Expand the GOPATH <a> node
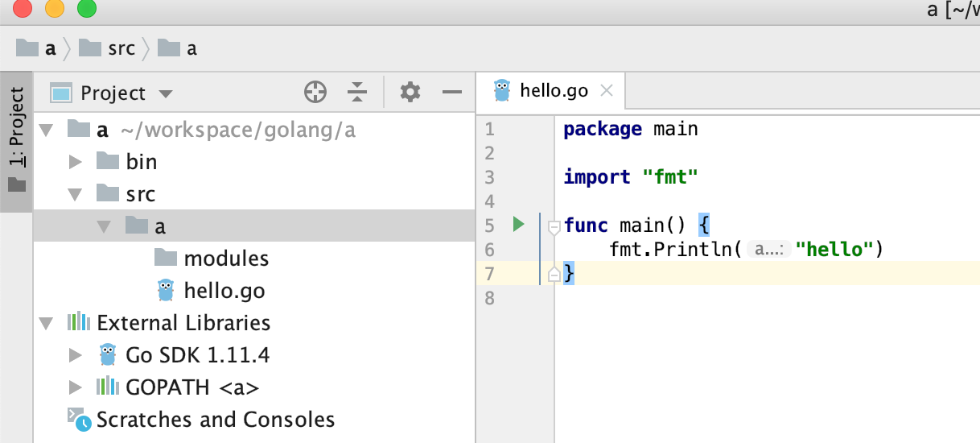 pos(76,387)
